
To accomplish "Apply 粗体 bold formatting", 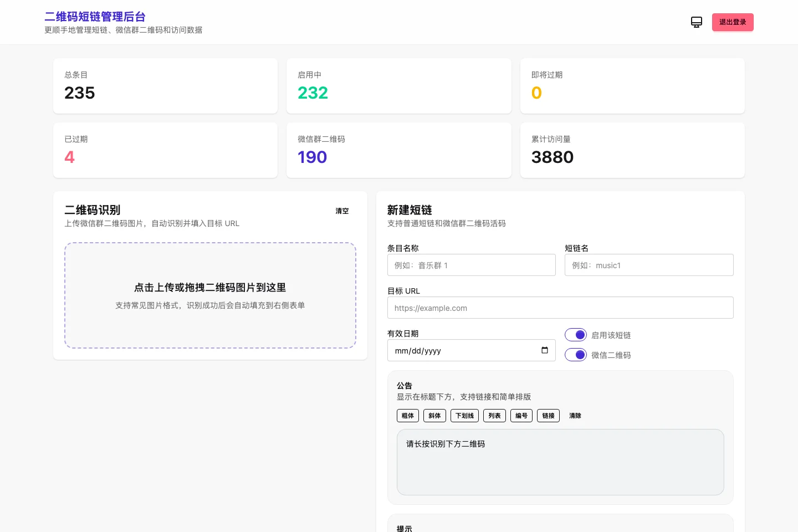I will pos(408,416).
